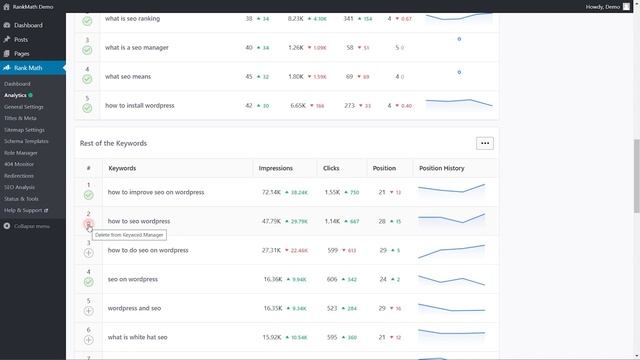The image size is (640, 360).
Task: Click the RankMath Demo home icon
Action: tap(6, 7)
